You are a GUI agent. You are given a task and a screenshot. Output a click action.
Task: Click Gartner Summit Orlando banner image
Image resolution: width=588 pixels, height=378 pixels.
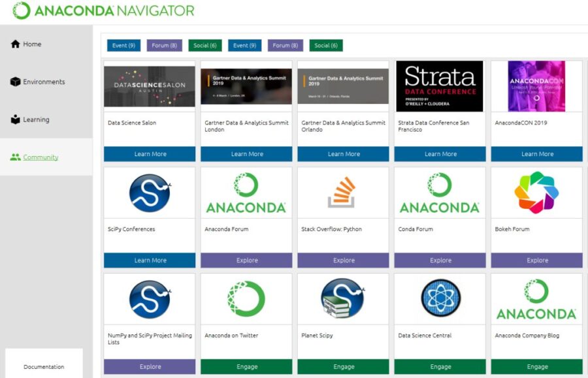point(343,87)
